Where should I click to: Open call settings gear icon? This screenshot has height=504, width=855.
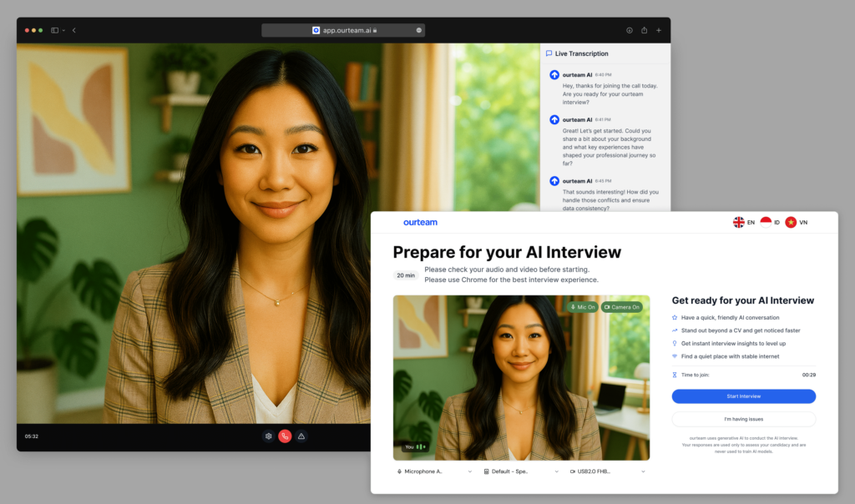pos(268,436)
